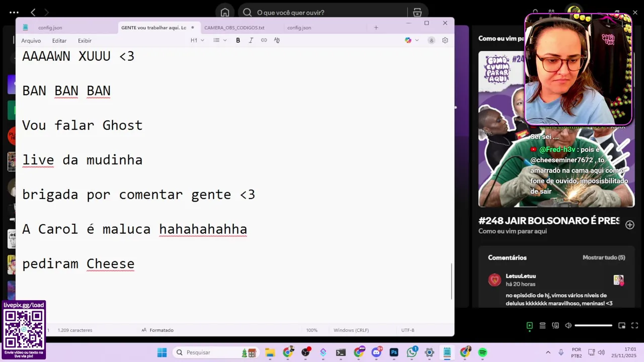Open the list style dropdown in Notepad

point(220,40)
